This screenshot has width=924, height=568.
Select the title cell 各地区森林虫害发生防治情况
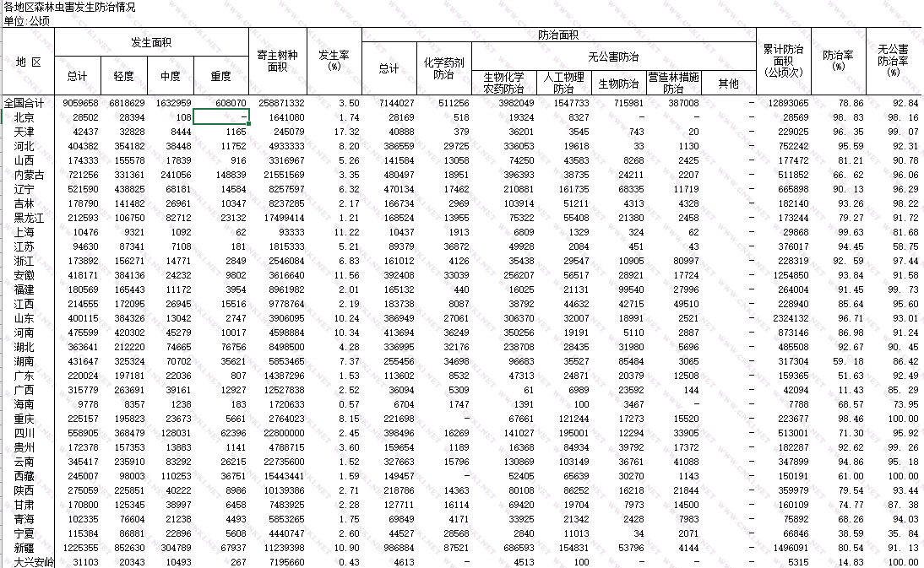[x=69, y=7]
